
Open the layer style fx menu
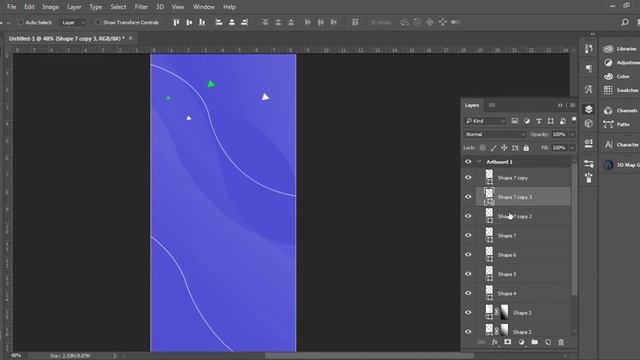point(495,342)
